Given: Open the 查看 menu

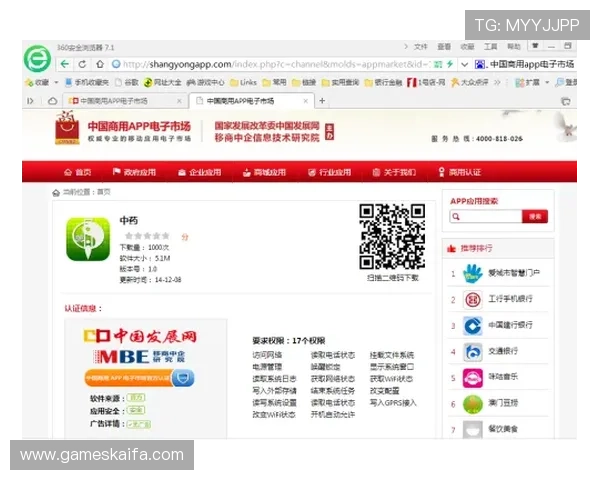Looking at the screenshot, I should [x=444, y=47].
